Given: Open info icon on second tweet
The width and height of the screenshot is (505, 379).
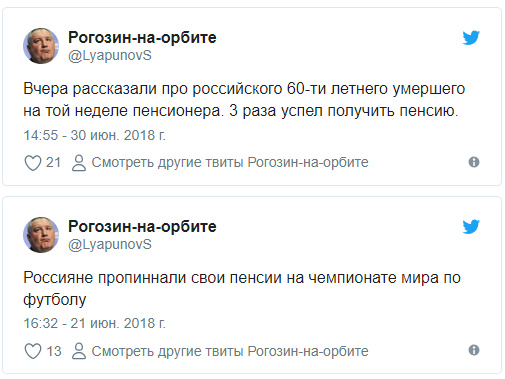Looking at the screenshot, I should (474, 350).
